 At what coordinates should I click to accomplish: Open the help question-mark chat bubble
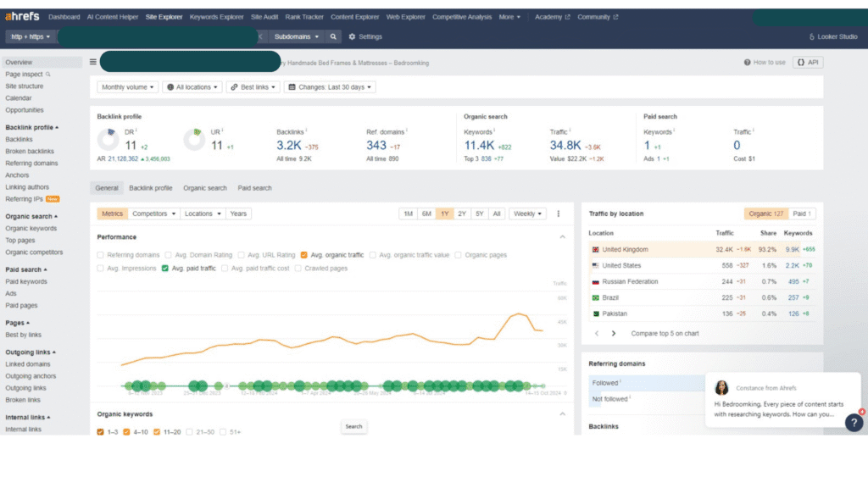(854, 422)
